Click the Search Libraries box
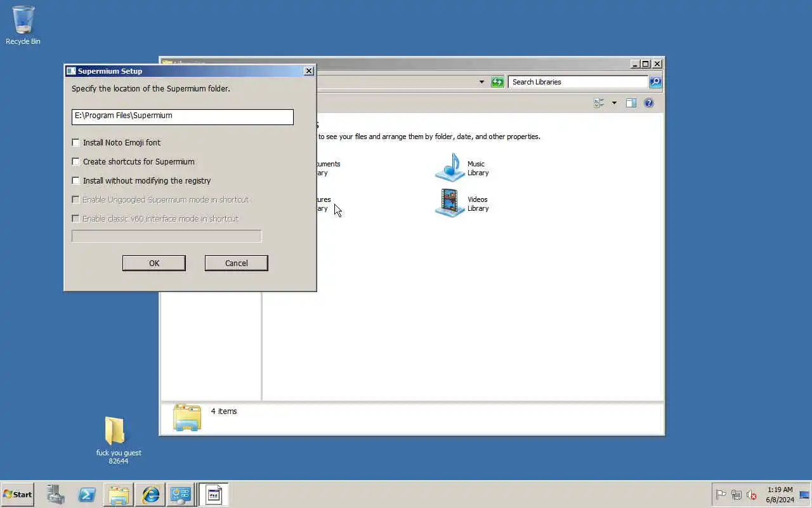This screenshot has width=812, height=508. (578, 82)
